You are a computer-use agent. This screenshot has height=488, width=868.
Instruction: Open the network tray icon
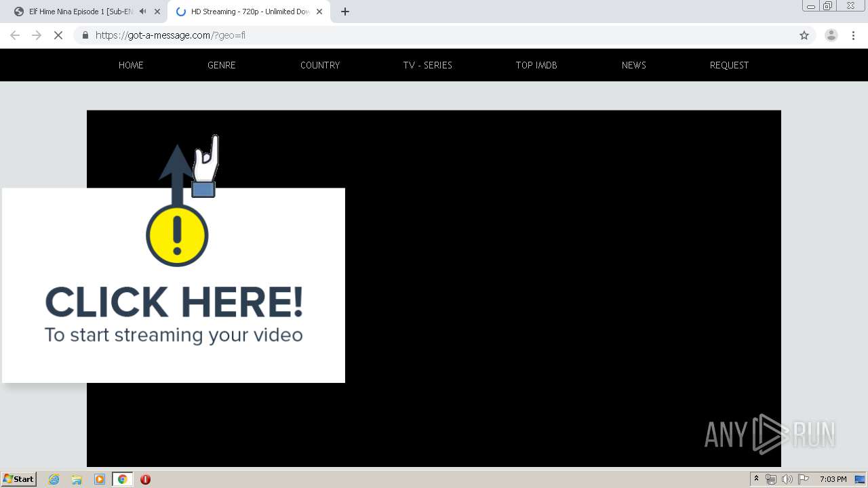point(771,479)
